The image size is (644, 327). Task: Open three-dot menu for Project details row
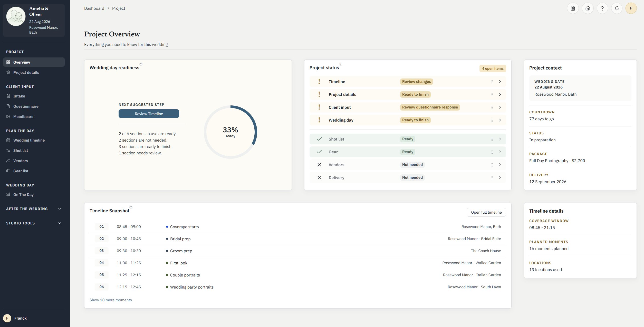pos(492,94)
